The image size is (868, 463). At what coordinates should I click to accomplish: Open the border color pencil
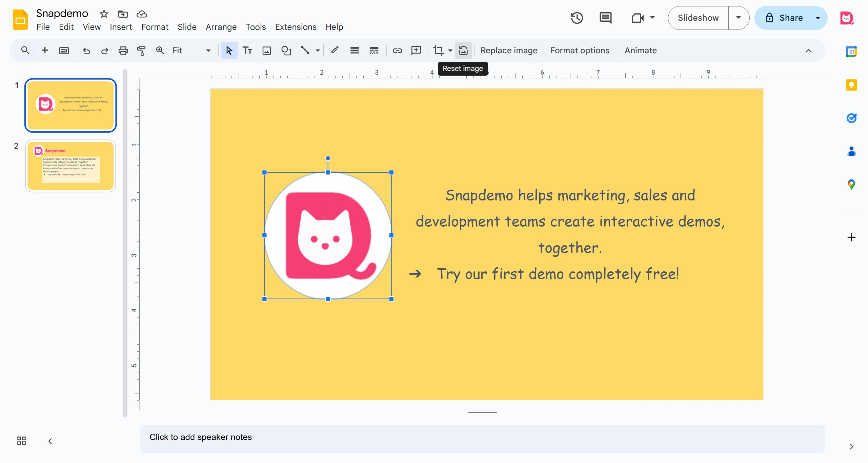pyautogui.click(x=335, y=51)
